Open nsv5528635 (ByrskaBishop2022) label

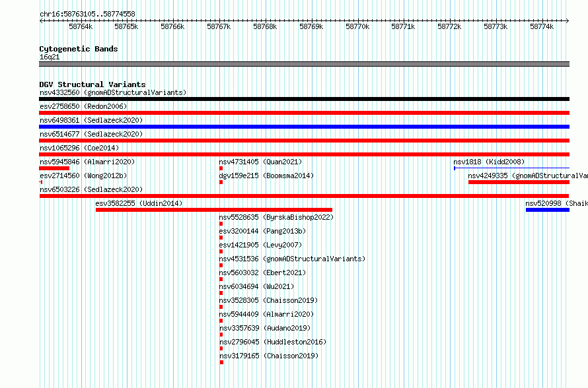coord(276,217)
